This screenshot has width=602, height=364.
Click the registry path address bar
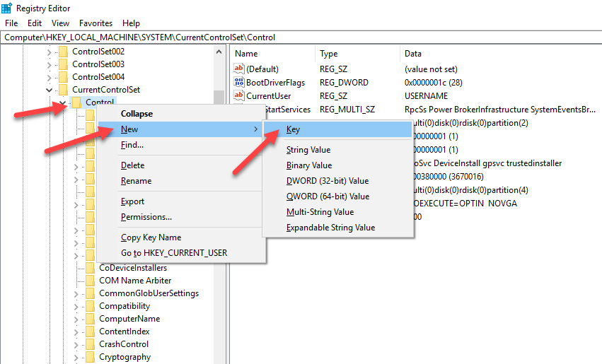click(301, 37)
